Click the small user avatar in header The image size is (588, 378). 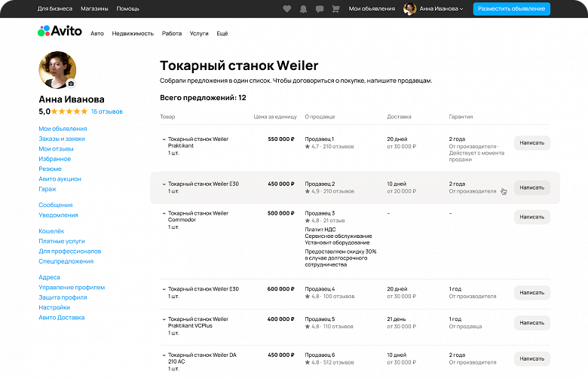[410, 9]
